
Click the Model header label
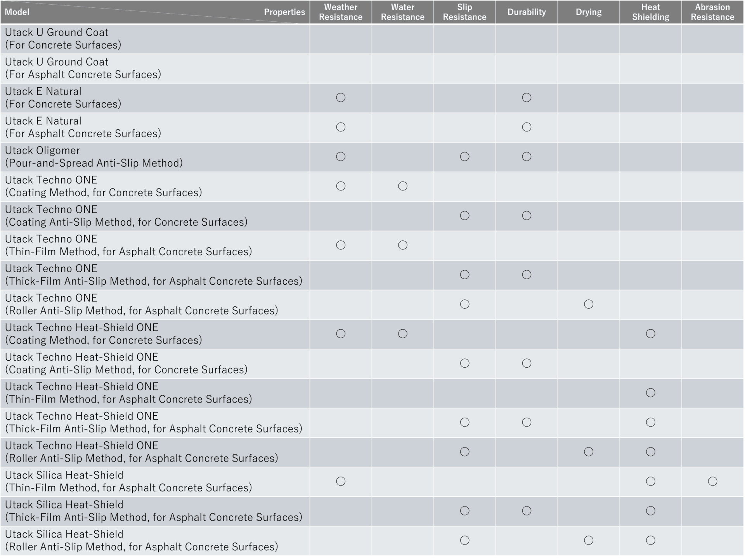pyautogui.click(x=17, y=12)
